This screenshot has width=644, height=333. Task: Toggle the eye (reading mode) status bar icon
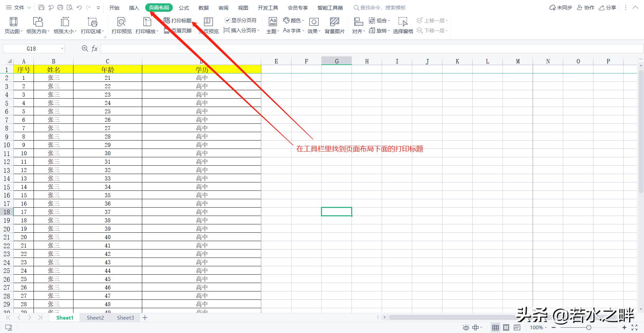(466, 327)
